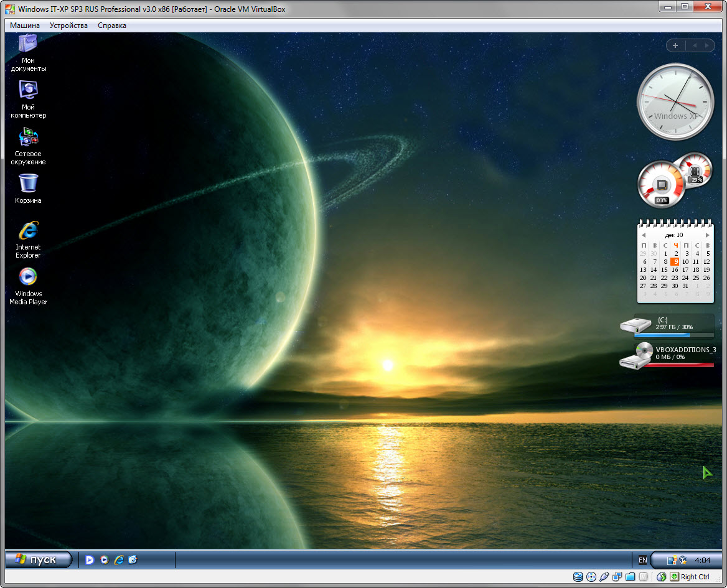Viewport: 727px width, 588px height.
Task: Open the Мои документы desktop icon
Action: click(x=28, y=52)
